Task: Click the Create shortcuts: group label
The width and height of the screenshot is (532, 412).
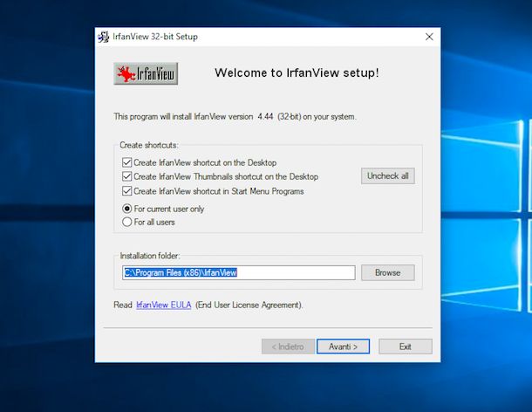Action: (x=148, y=146)
